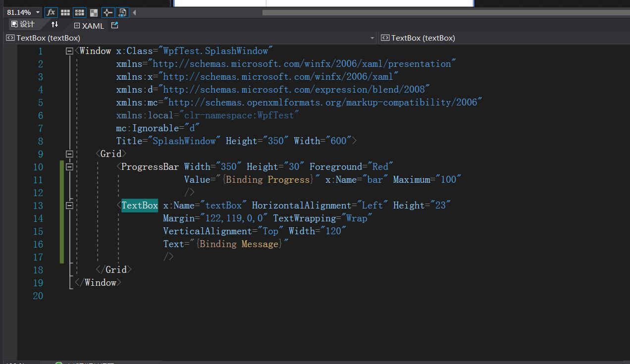Click the xmlns:local namespace line
Viewport: 630px width, 364px height.
208,115
